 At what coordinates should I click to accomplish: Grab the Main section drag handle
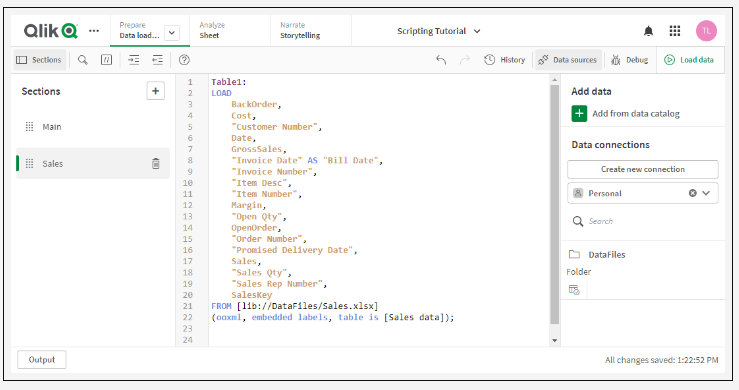point(29,127)
